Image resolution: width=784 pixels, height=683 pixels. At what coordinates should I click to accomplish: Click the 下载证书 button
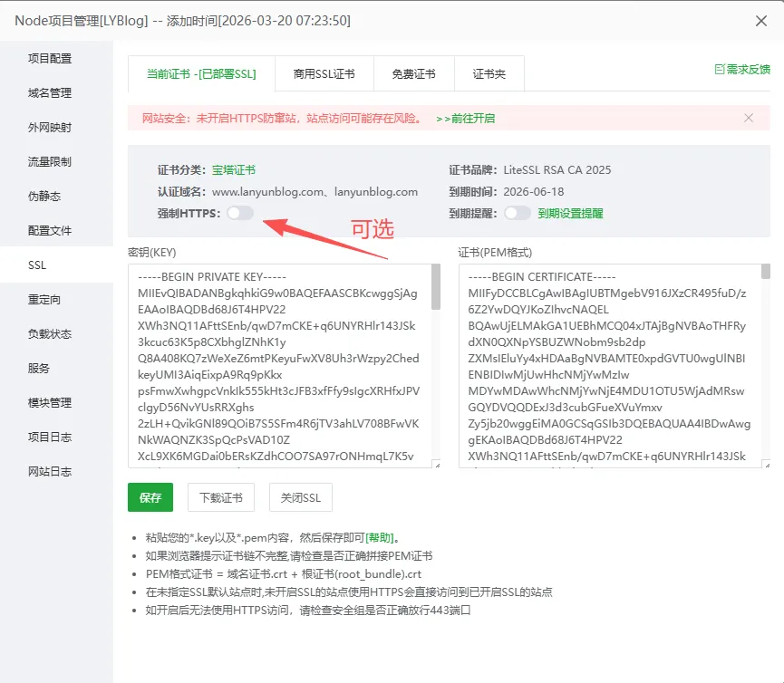(221, 497)
